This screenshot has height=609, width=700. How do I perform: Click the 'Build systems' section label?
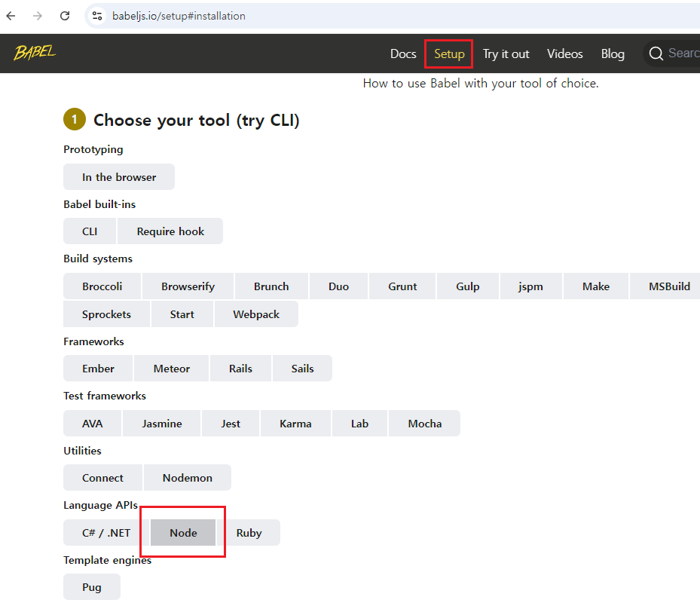click(x=98, y=259)
